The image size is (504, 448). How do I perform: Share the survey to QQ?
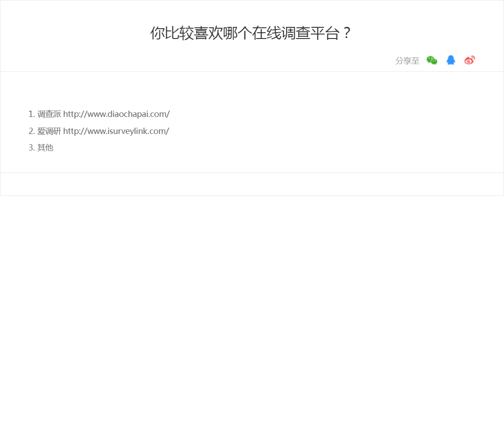451,60
